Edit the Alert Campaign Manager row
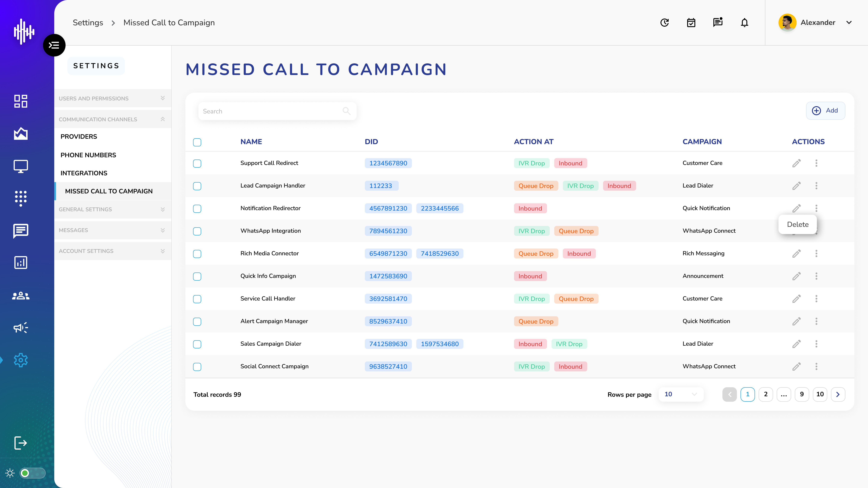Screen dimensions: 868x488 click(x=797, y=321)
